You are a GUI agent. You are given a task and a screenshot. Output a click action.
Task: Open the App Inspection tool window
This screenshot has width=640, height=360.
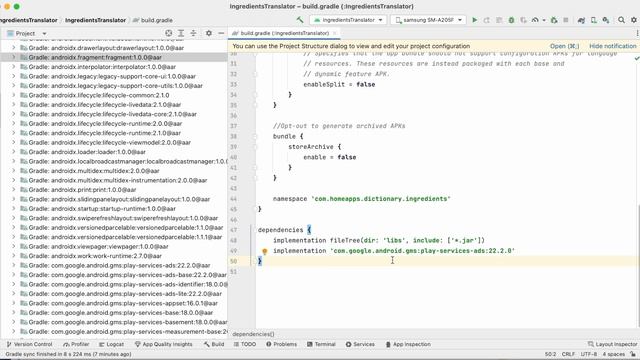point(408,344)
